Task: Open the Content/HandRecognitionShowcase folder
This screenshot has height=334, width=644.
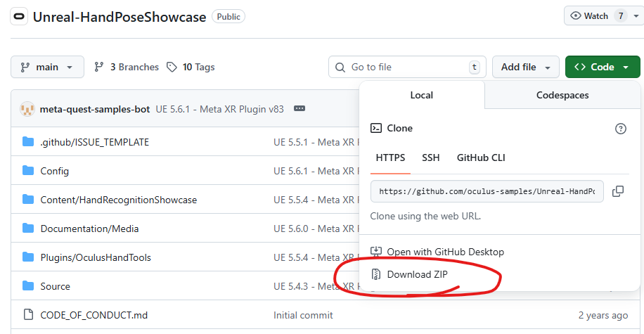Action: coord(118,200)
